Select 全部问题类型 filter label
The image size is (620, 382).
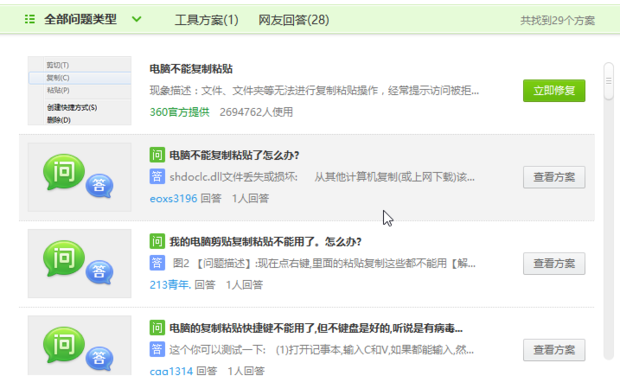point(80,19)
